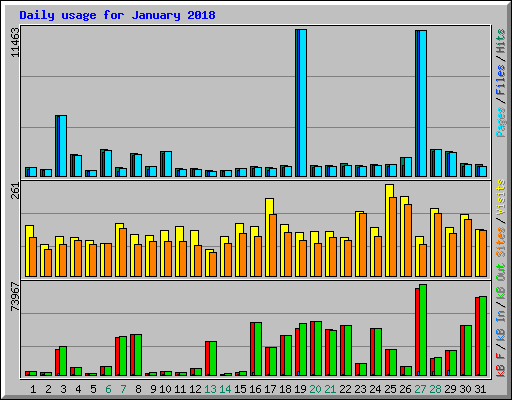
Task: Click the tall cyan Pages bar for day 19
Action: point(303,103)
